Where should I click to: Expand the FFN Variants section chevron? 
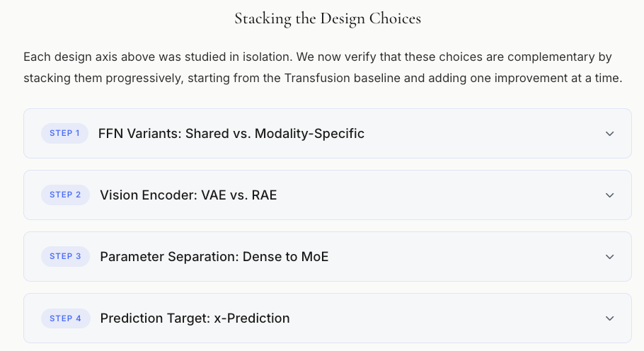click(609, 134)
